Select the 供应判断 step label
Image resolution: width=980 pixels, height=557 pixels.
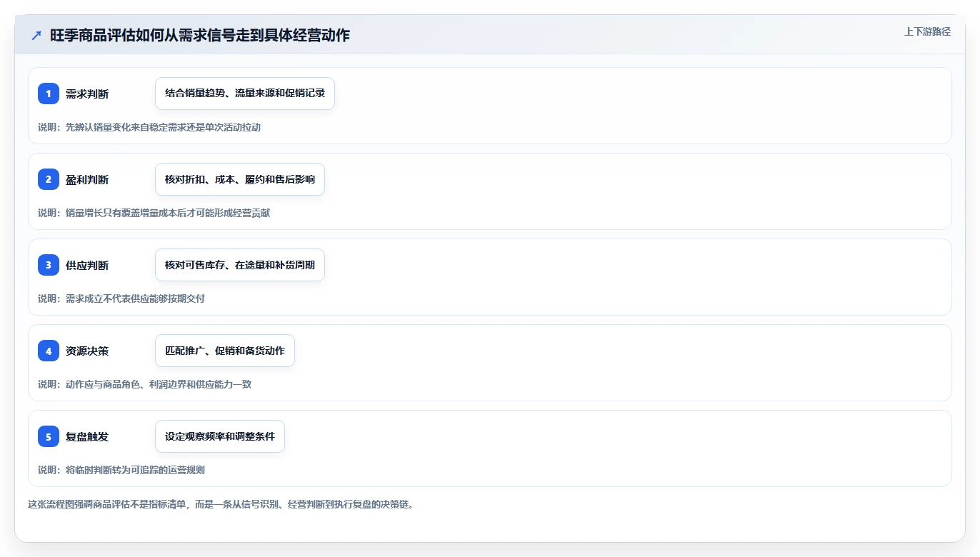click(x=87, y=265)
